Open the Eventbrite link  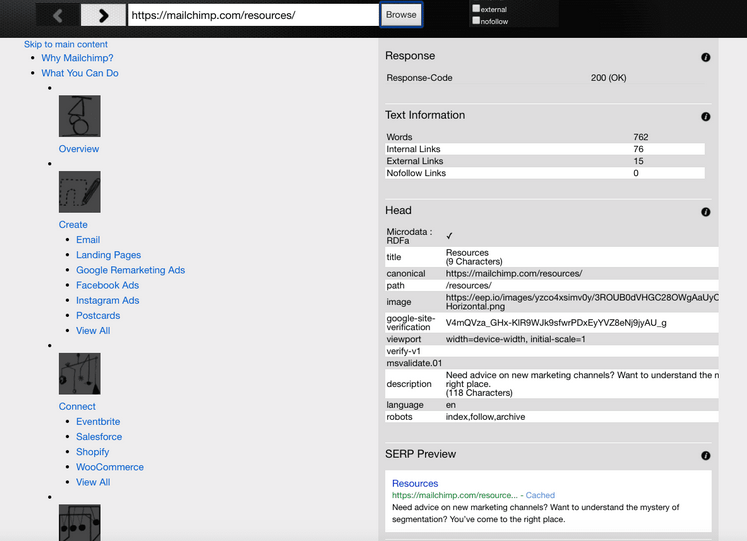[x=98, y=422]
